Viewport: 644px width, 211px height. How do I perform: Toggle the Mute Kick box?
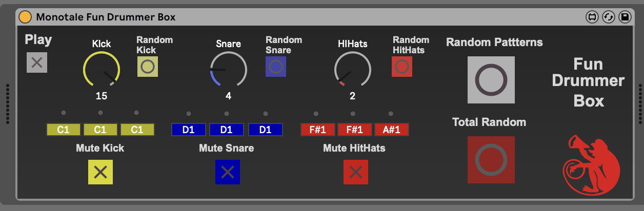pos(100,172)
